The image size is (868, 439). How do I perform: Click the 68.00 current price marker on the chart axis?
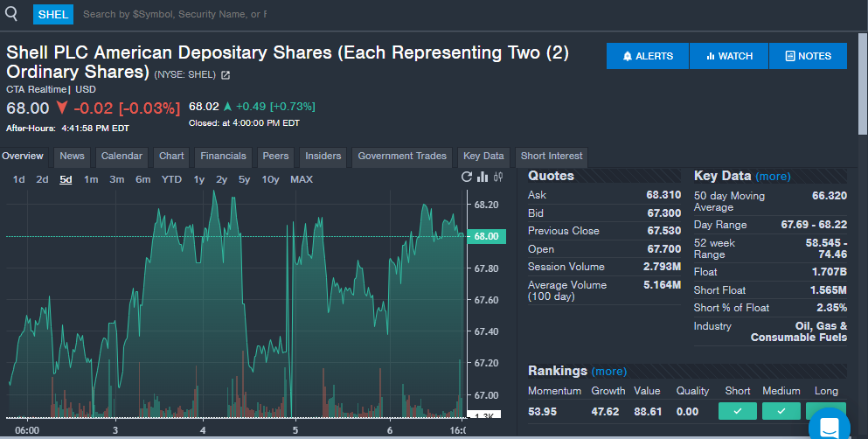487,236
